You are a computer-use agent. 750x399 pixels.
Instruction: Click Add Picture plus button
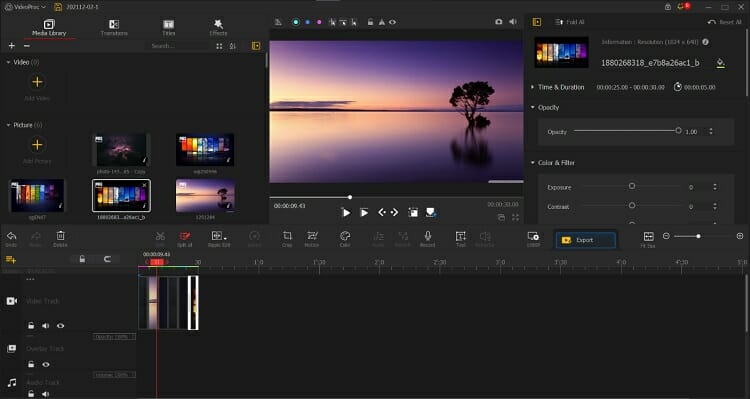pos(37,144)
